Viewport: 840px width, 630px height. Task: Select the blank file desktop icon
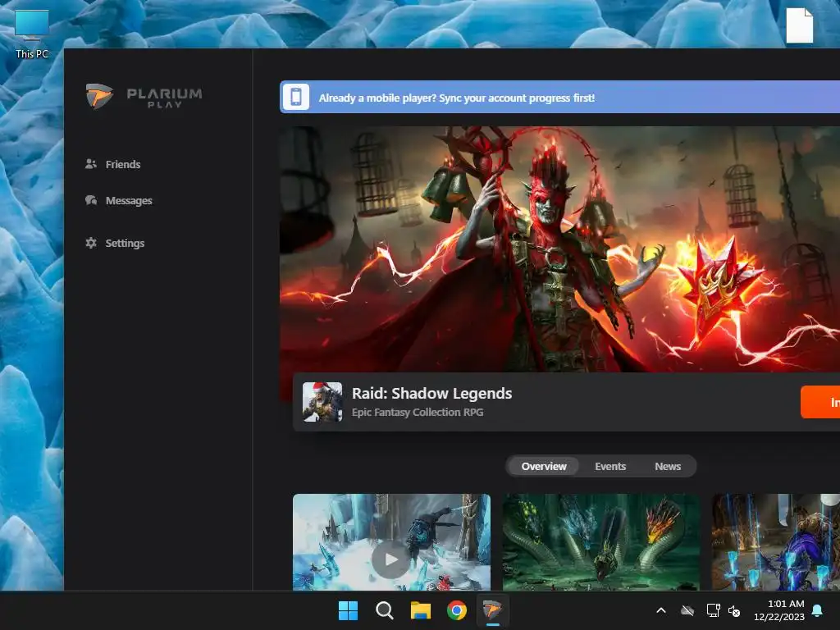pyautogui.click(x=799, y=25)
